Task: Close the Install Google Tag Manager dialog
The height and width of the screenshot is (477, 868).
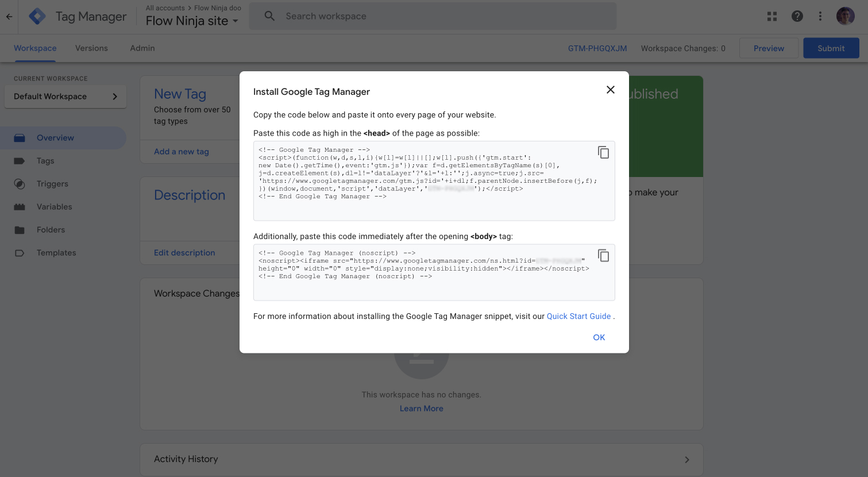Action: [611, 90]
